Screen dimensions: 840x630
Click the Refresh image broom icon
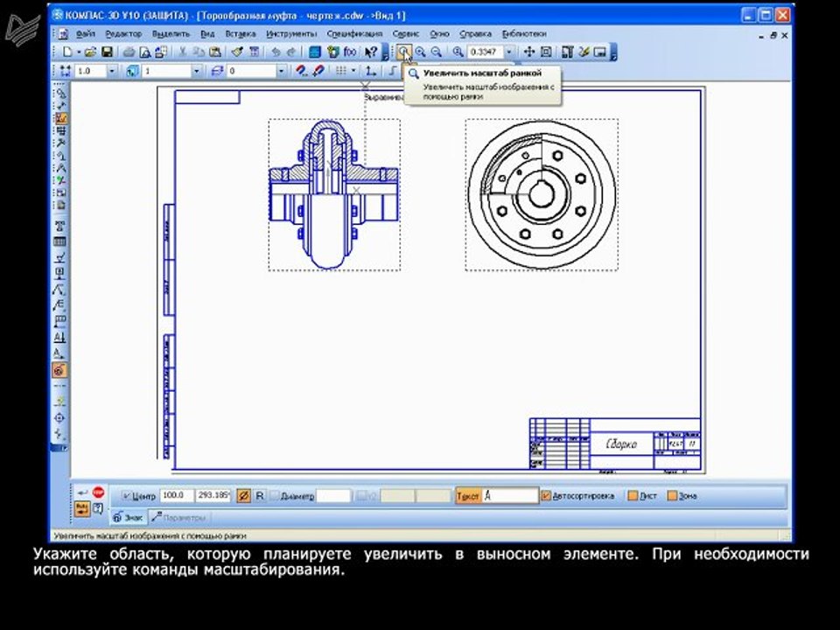[584, 52]
